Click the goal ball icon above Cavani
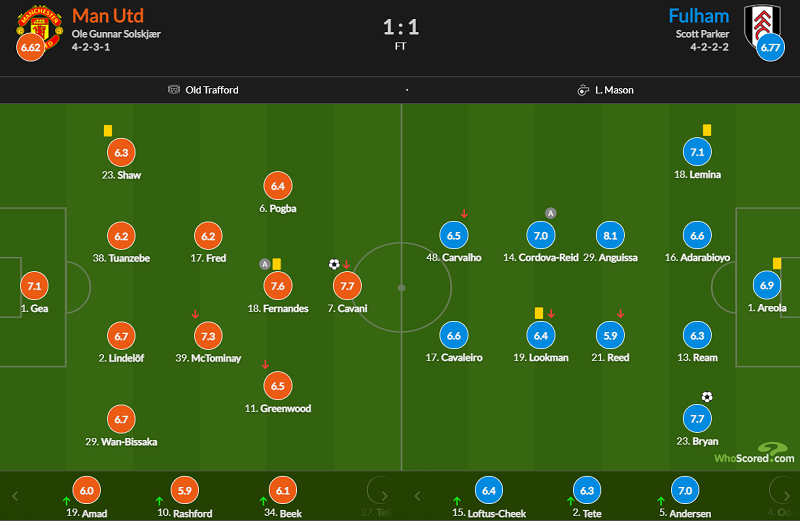The image size is (800, 521). tap(334, 264)
